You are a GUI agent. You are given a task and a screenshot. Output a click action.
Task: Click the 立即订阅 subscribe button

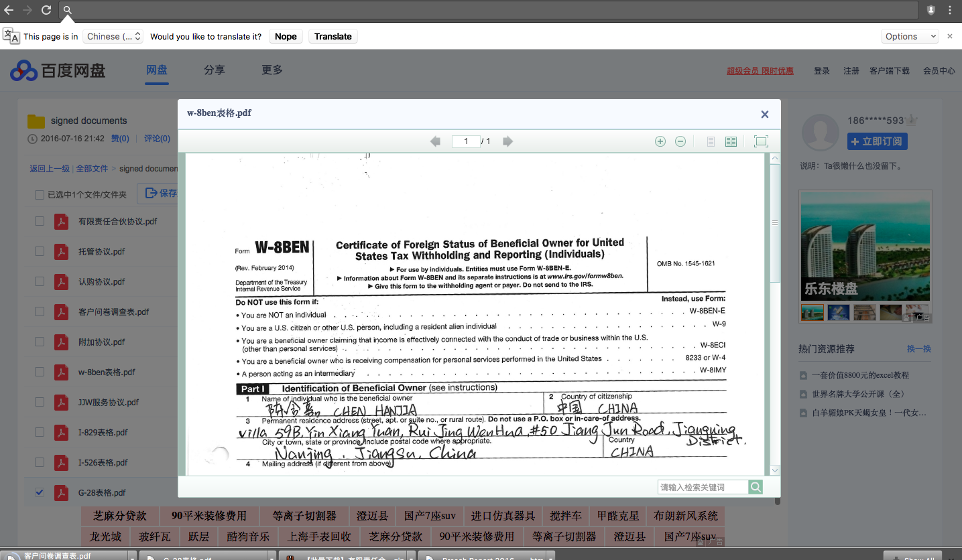coord(878,141)
